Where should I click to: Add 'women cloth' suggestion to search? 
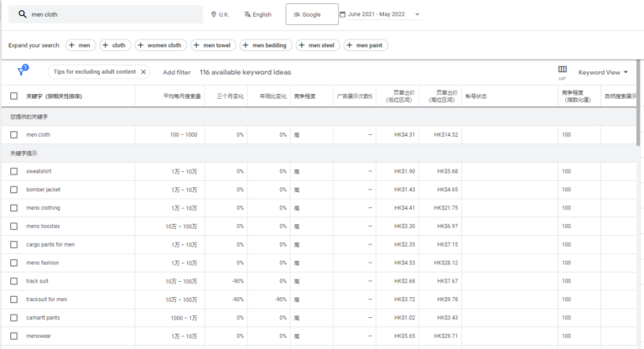pos(160,45)
